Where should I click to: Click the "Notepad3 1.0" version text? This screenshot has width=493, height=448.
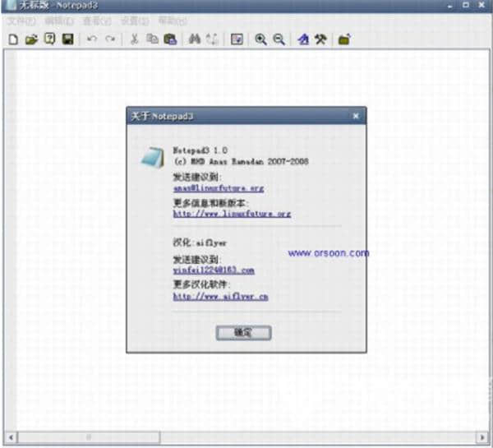tap(200, 150)
